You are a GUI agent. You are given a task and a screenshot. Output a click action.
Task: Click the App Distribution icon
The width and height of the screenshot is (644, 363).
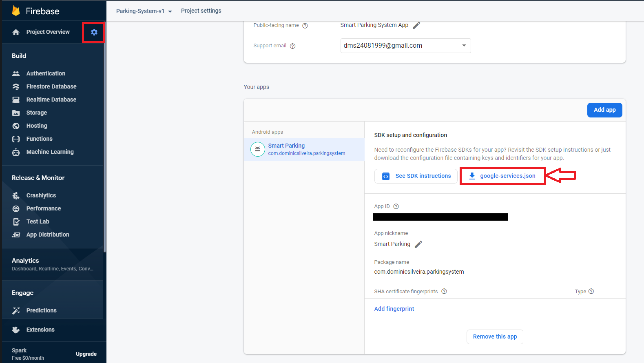pyautogui.click(x=16, y=235)
